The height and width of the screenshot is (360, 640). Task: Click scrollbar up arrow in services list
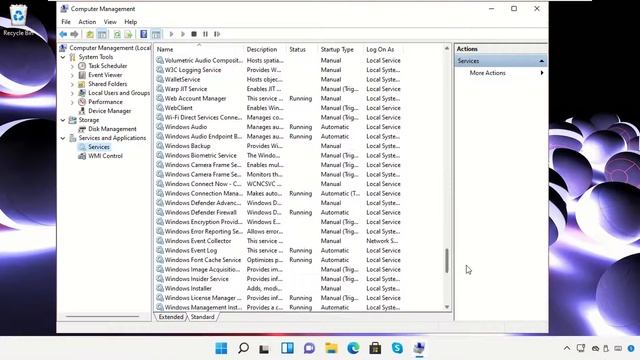click(x=447, y=49)
